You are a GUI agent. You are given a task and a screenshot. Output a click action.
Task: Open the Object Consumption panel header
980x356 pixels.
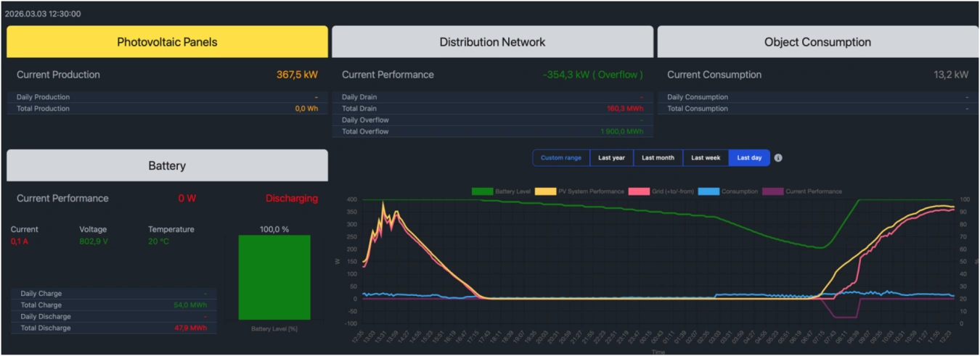tap(817, 42)
